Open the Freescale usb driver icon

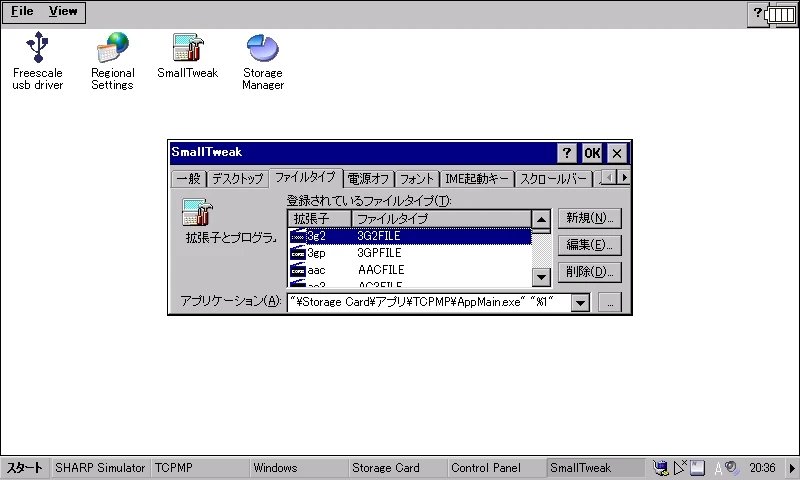37,61
